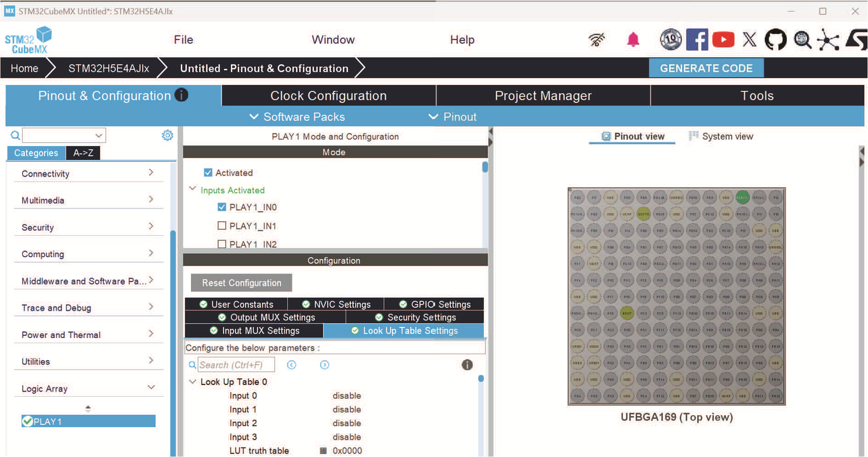Click the ST community network icon
Screen dimensions: 868x457
[829, 40]
